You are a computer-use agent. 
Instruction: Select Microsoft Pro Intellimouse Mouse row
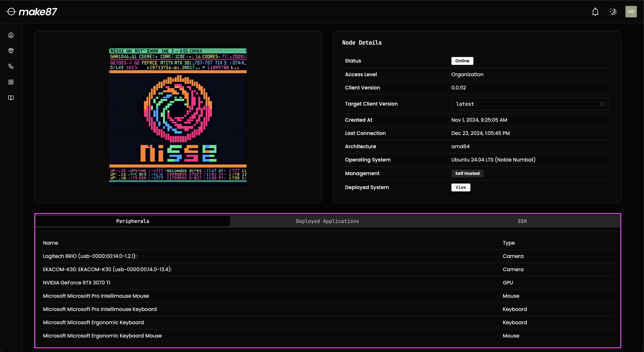pos(327,296)
